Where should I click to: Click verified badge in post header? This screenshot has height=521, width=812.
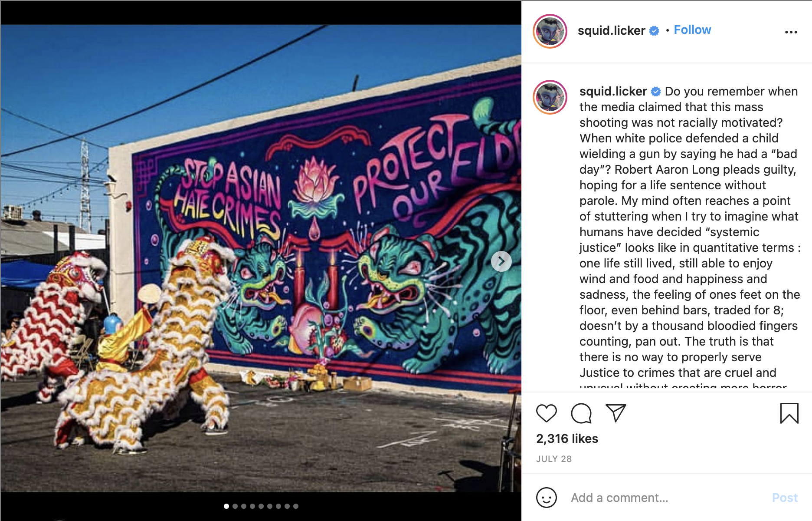654,31
